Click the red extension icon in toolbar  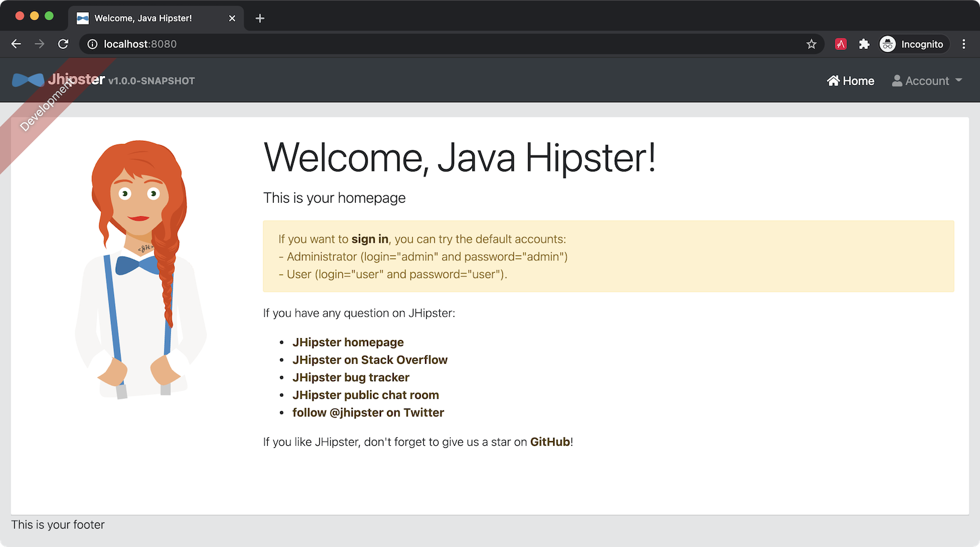click(x=841, y=44)
